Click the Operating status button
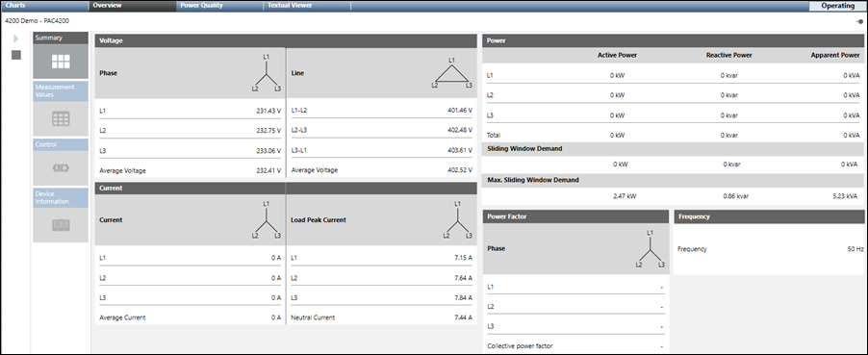The width and height of the screenshot is (868, 355). click(x=837, y=6)
